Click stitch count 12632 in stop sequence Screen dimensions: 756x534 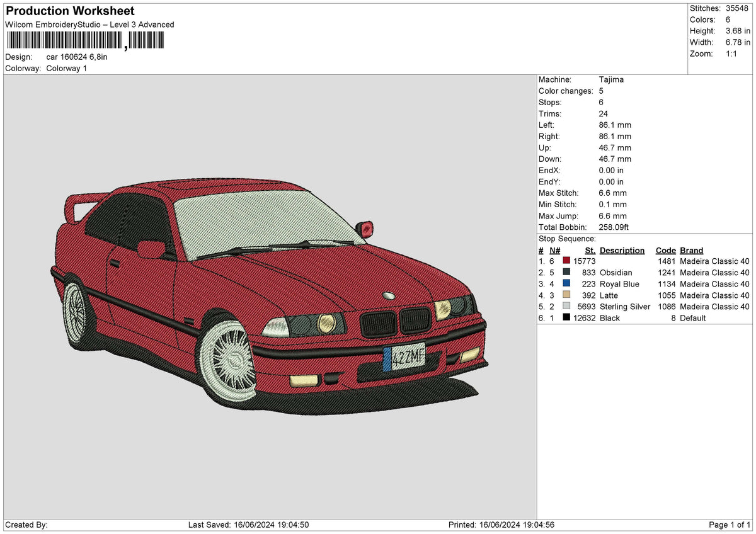tap(585, 318)
